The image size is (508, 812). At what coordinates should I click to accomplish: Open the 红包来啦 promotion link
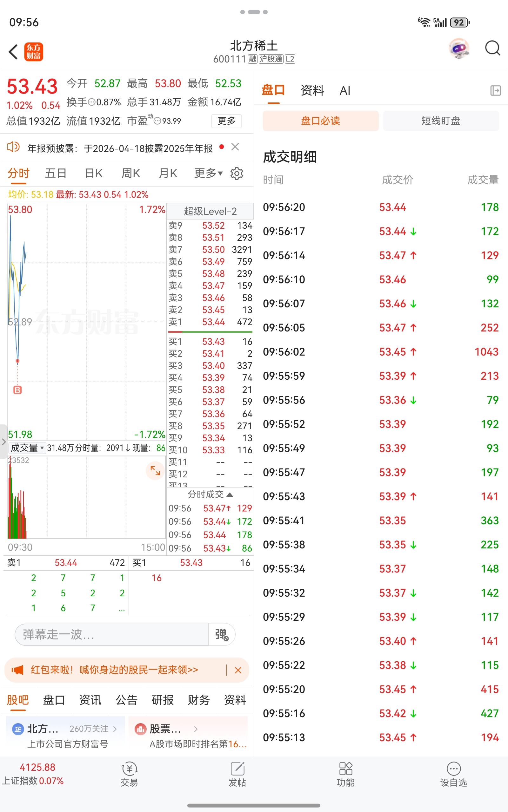[115, 670]
